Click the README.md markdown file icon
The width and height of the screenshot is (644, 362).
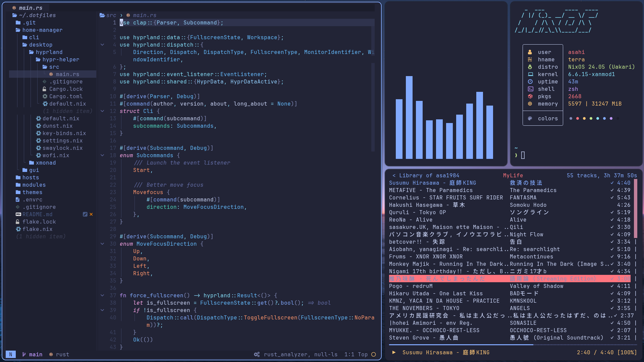point(18,215)
